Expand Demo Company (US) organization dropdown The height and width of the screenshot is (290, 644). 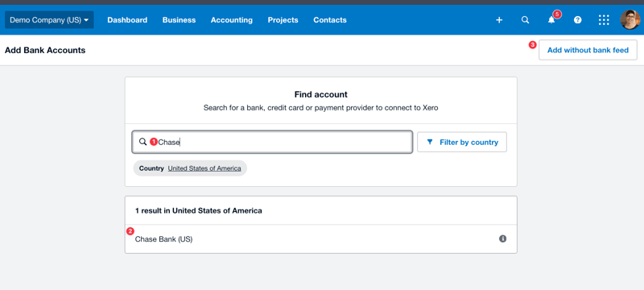pos(49,19)
